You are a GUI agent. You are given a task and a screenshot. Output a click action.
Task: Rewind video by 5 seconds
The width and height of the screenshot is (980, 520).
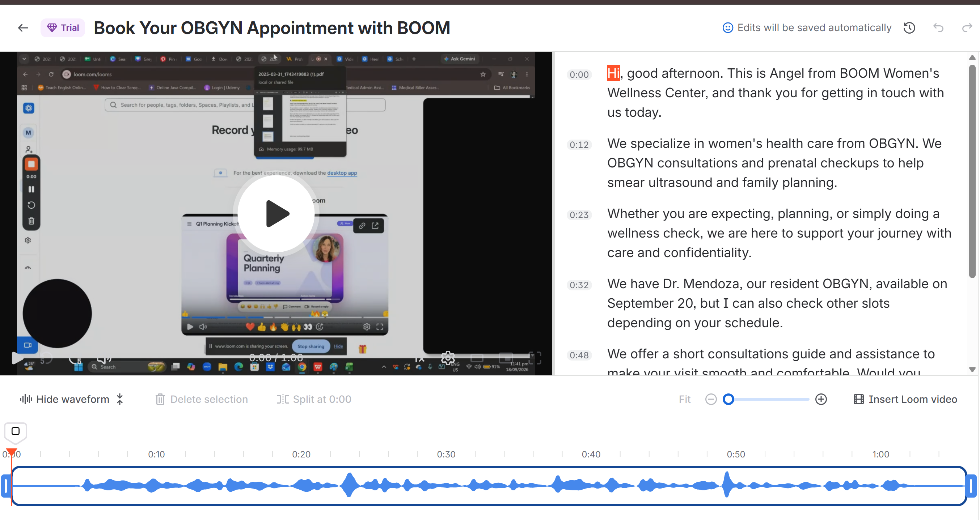click(46, 358)
